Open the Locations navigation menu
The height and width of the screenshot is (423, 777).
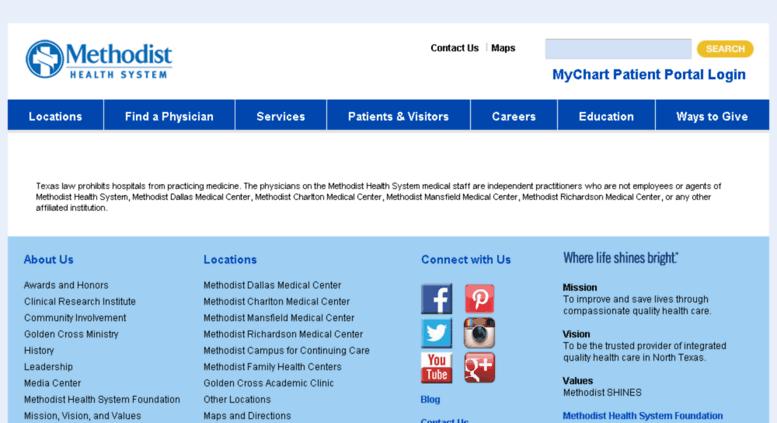point(56,116)
